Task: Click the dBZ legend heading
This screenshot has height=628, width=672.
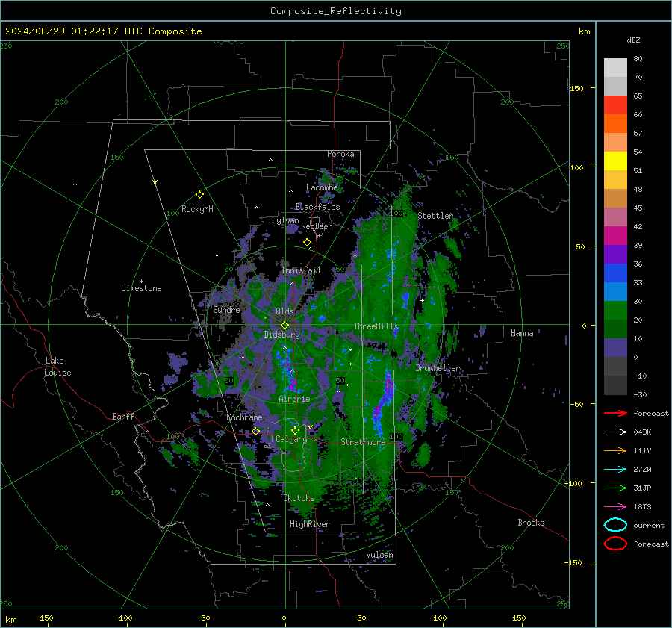Action: click(x=633, y=40)
